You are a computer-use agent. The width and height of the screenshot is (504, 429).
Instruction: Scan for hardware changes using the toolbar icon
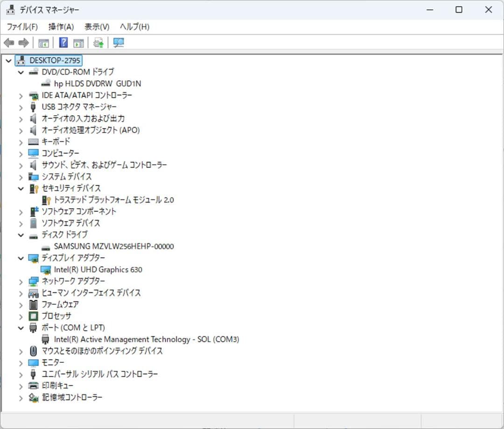[119, 42]
